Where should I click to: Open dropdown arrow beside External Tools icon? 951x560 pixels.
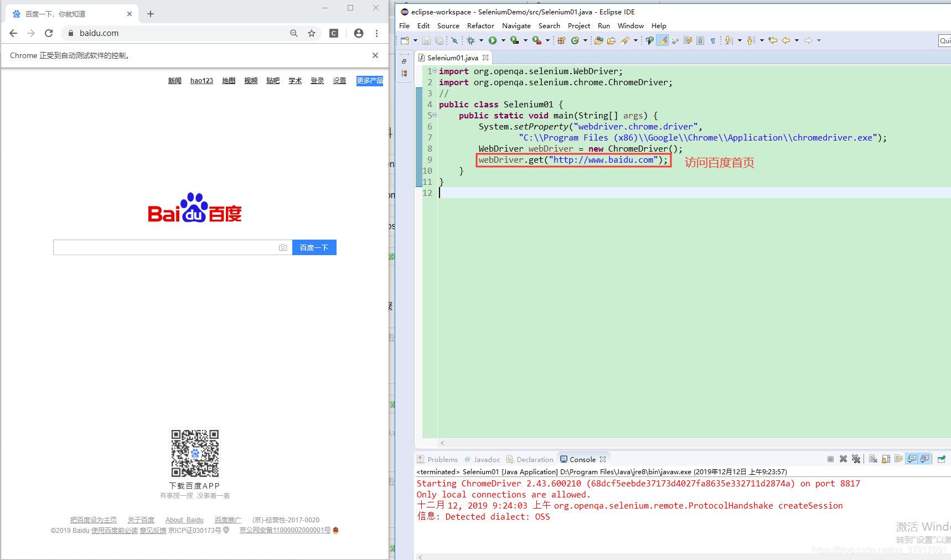pos(547,40)
